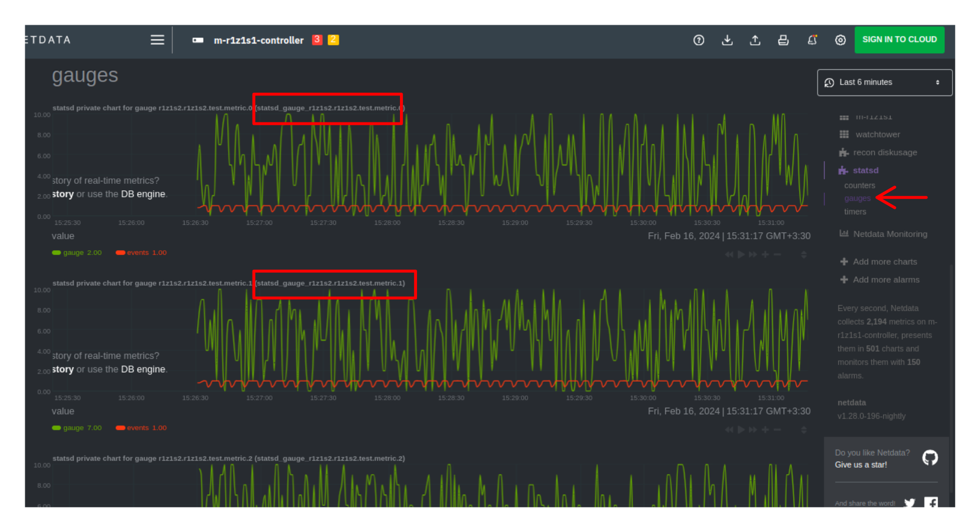Click the print dashboard icon

tap(783, 40)
